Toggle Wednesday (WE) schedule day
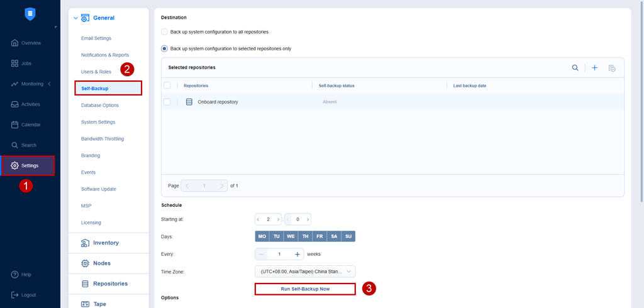The width and height of the screenshot is (644, 308). pyautogui.click(x=291, y=236)
